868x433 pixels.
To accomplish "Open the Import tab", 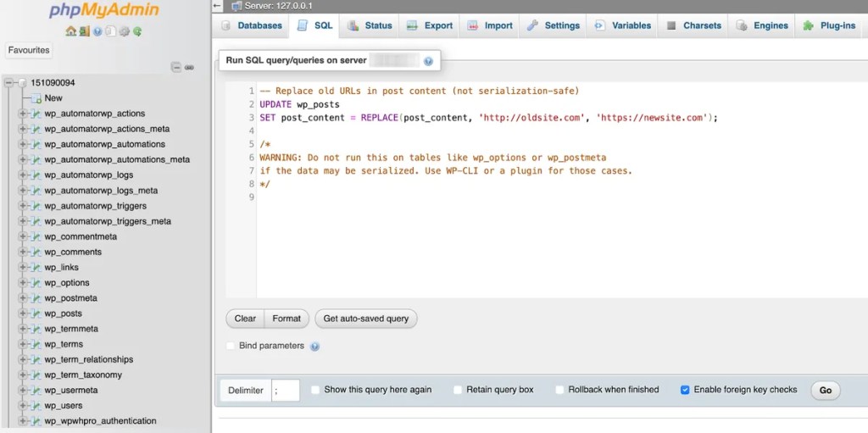I will click(x=489, y=25).
